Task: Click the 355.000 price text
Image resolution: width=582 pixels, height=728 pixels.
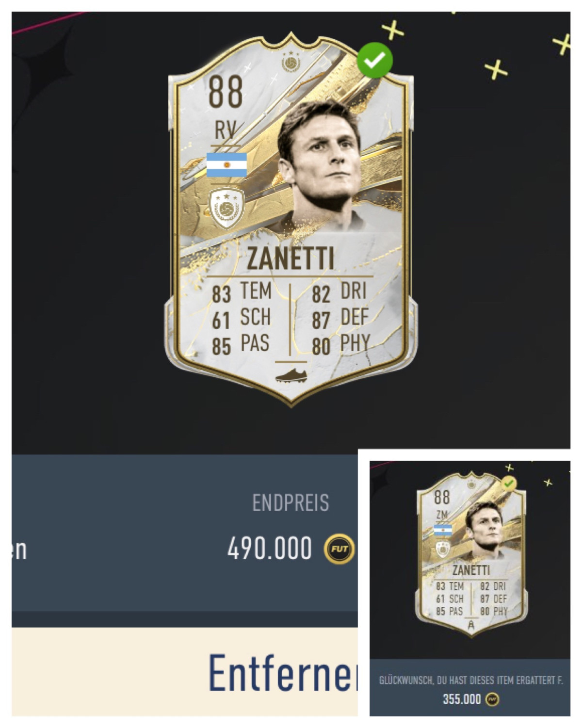Action: (462, 699)
